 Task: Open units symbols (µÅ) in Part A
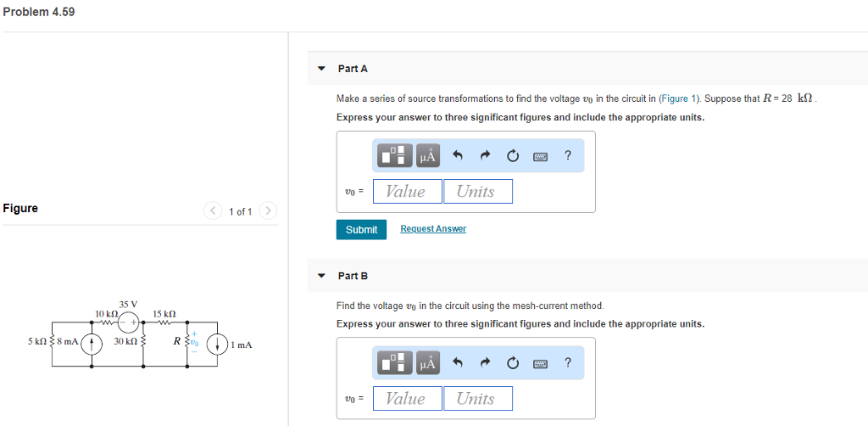pyautogui.click(x=427, y=155)
